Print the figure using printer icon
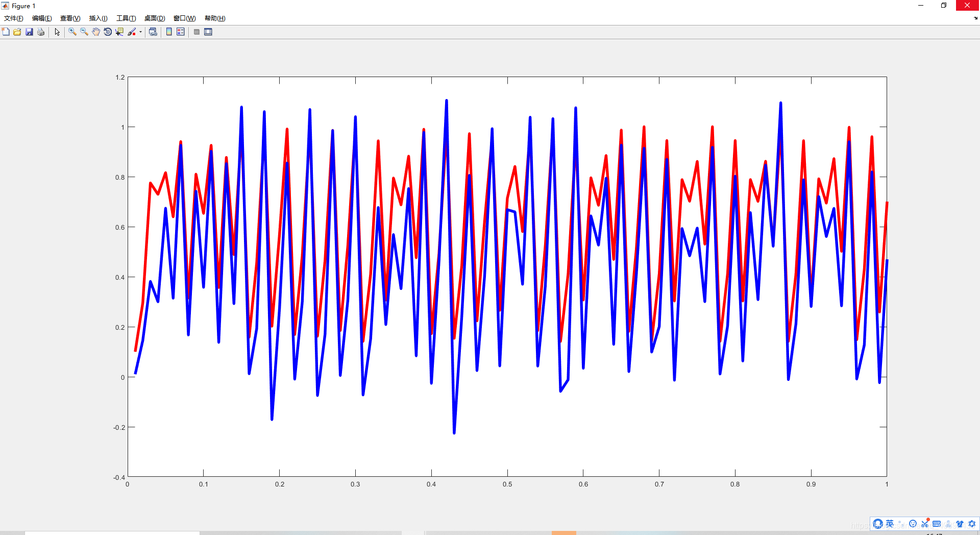Image resolution: width=980 pixels, height=535 pixels. (41, 32)
